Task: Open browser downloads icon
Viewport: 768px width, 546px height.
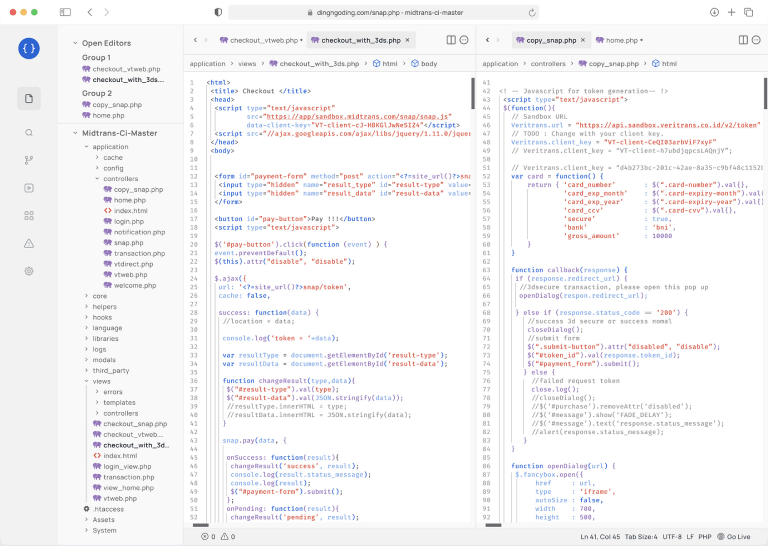Action: pos(714,12)
